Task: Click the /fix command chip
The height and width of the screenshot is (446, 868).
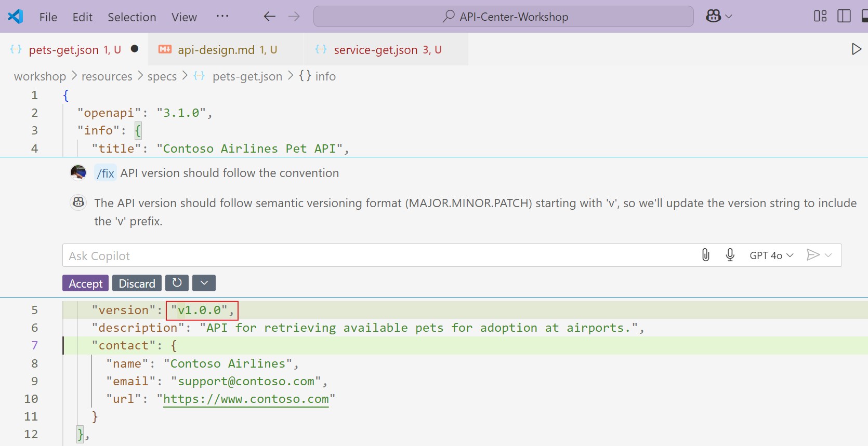Action: (106, 173)
